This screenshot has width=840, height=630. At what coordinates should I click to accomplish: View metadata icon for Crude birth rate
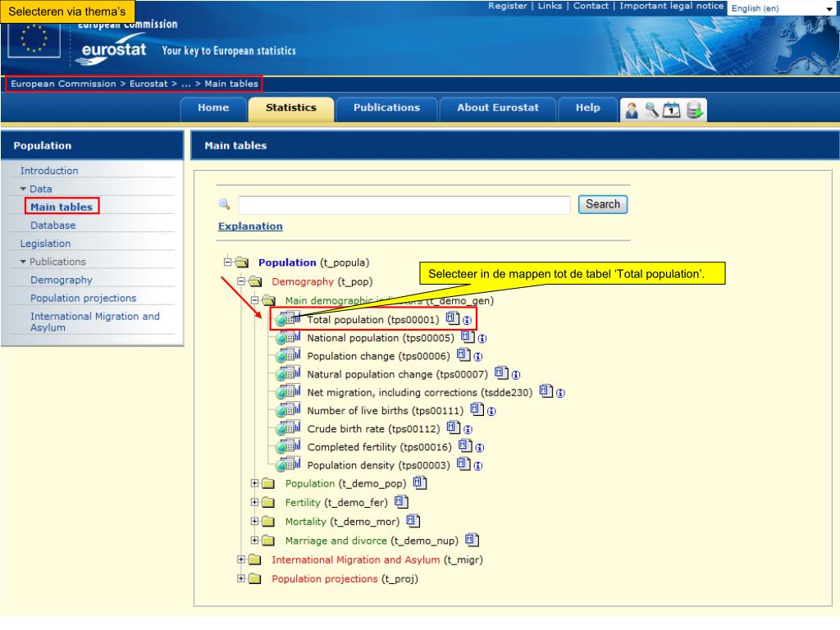454,427
